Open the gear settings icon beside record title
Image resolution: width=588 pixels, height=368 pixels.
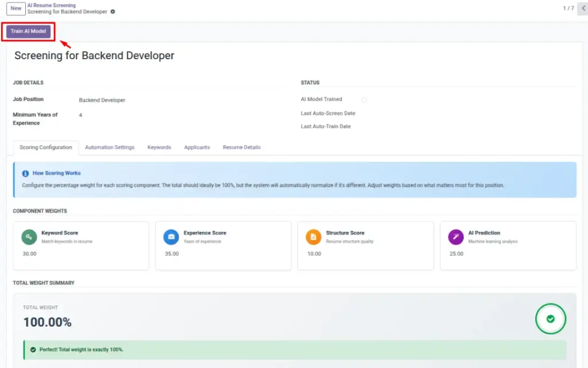[x=113, y=11]
